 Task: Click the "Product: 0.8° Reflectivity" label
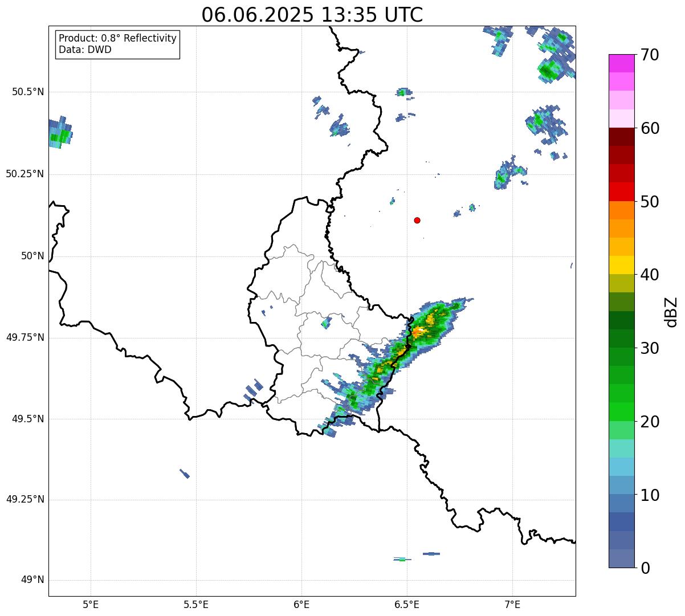(x=118, y=38)
